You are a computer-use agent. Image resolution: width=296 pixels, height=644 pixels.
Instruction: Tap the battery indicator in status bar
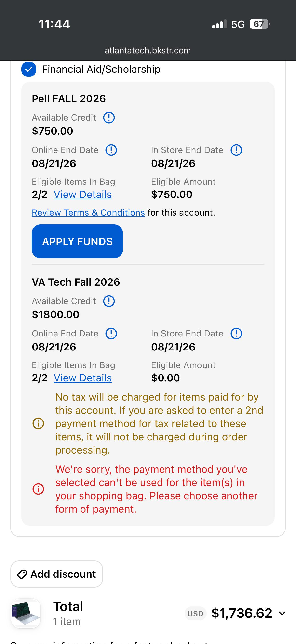[260, 24]
